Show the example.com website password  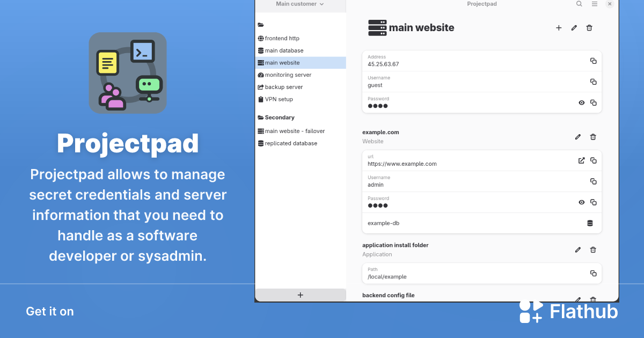[581, 202]
